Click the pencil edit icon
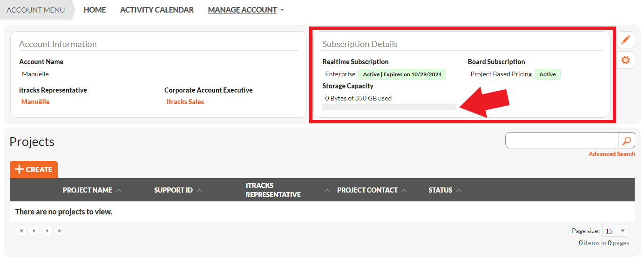 click(x=625, y=40)
